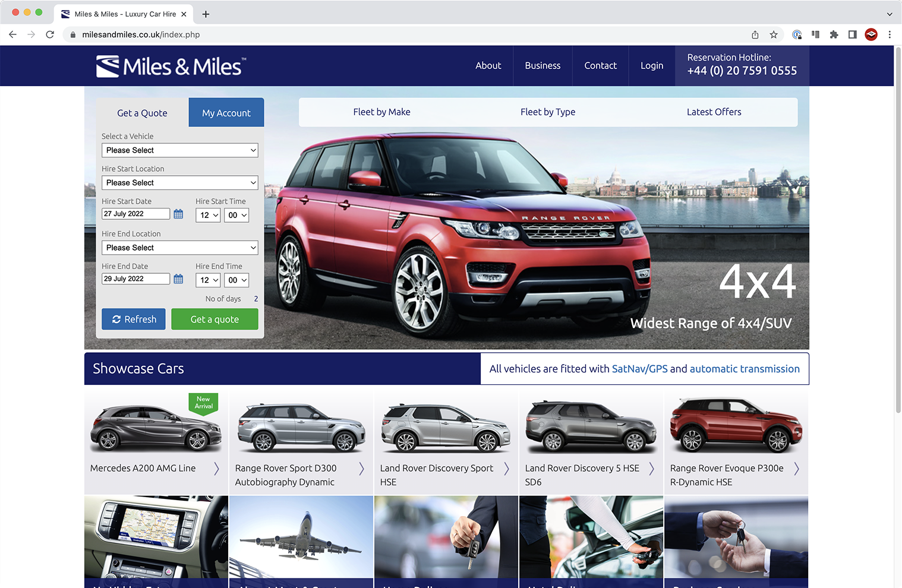Click the Login link

tap(652, 66)
